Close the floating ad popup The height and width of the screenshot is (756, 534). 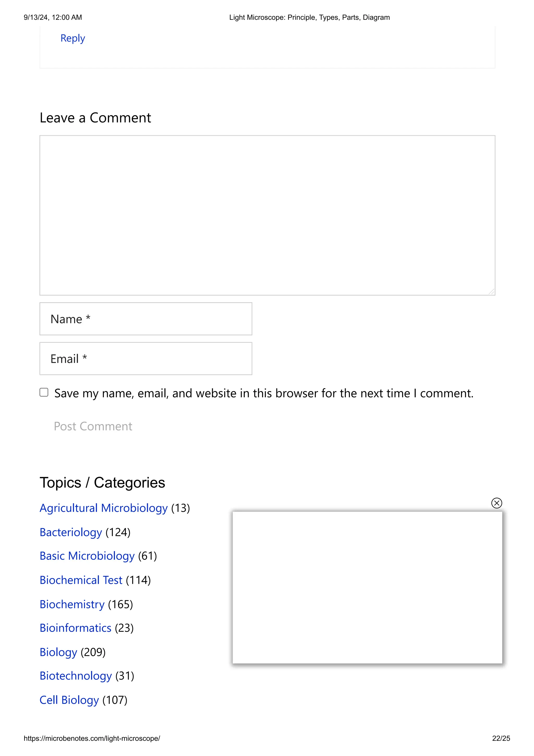(x=496, y=503)
